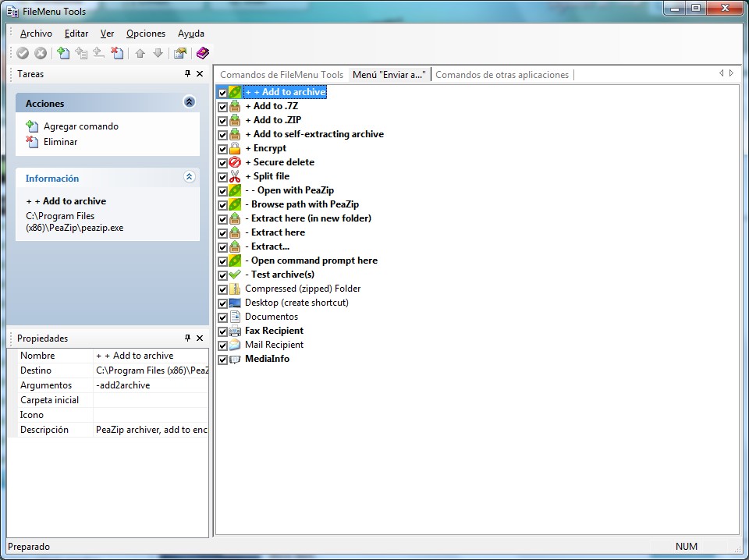Viewport: 749px width, 560px height.
Task: Click the red prohibited icon for Secure delete
Action: [x=235, y=162]
